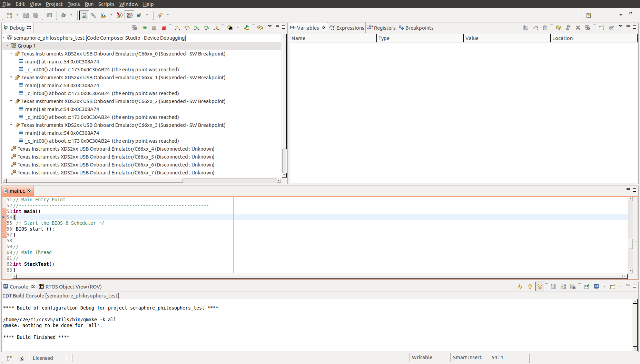Collapse the C66xx_3 emulator node
The image size is (640, 364).
tap(11, 125)
